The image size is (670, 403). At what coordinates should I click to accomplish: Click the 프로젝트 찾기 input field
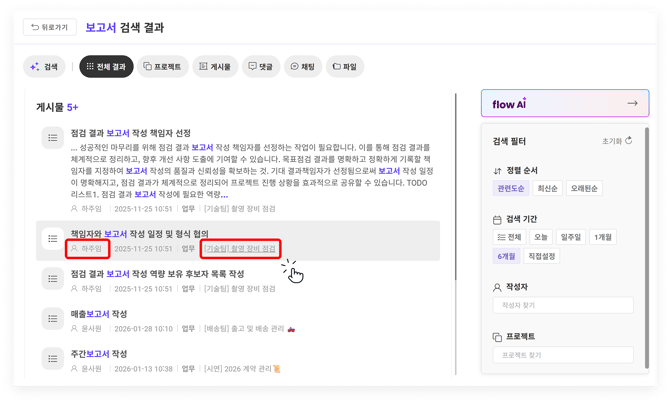coord(563,354)
